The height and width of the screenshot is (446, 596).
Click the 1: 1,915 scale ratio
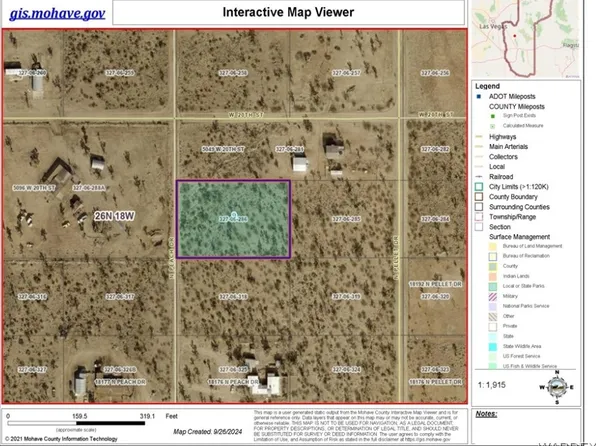pos(492,385)
